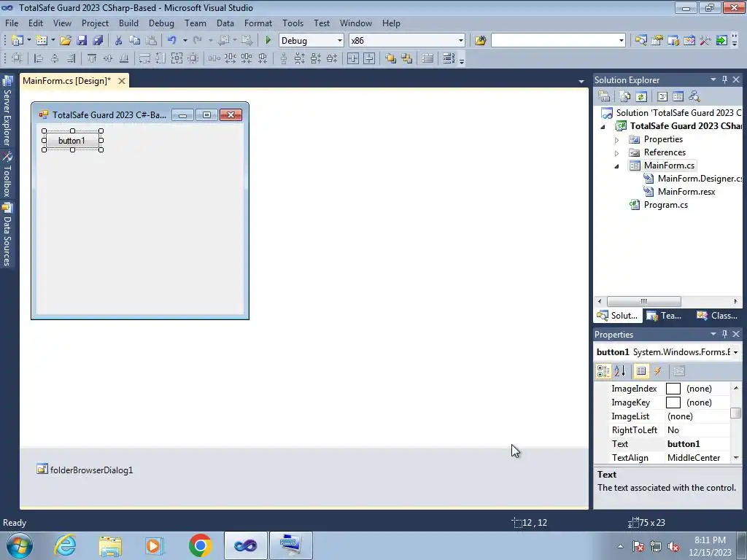Image resolution: width=747 pixels, height=560 pixels.
Task: Refresh the Solution Explorer tree
Action: pyautogui.click(x=641, y=97)
